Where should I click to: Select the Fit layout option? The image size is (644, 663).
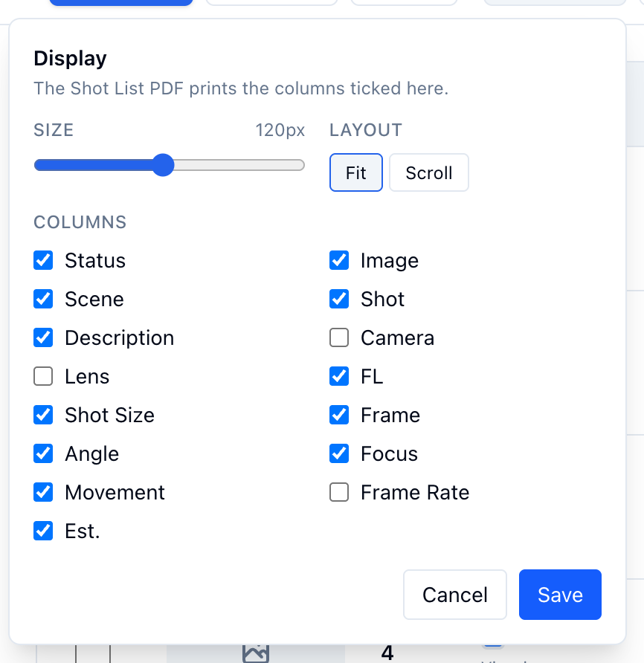click(356, 172)
